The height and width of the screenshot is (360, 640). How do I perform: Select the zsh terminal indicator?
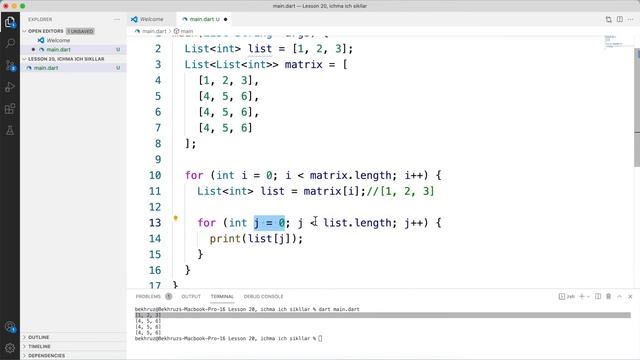567,296
